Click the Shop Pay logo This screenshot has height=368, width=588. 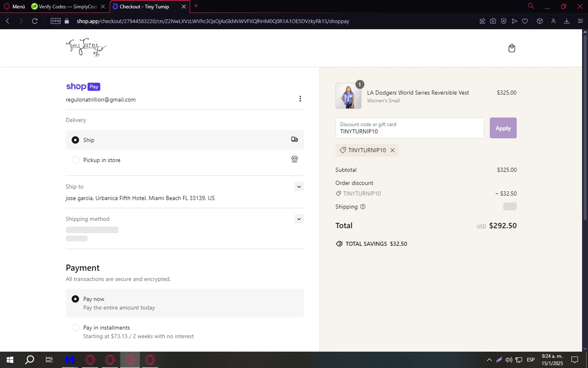[83, 86]
